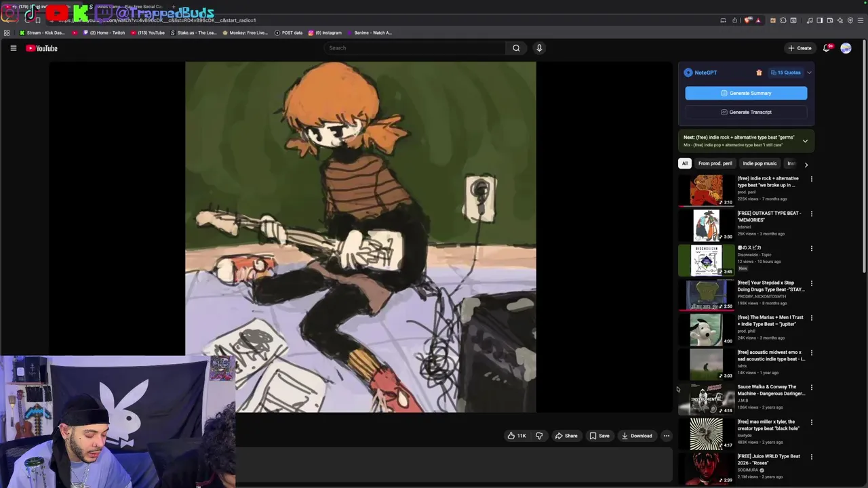The width and height of the screenshot is (868, 488).
Task: Click the Share button
Action: (x=566, y=436)
